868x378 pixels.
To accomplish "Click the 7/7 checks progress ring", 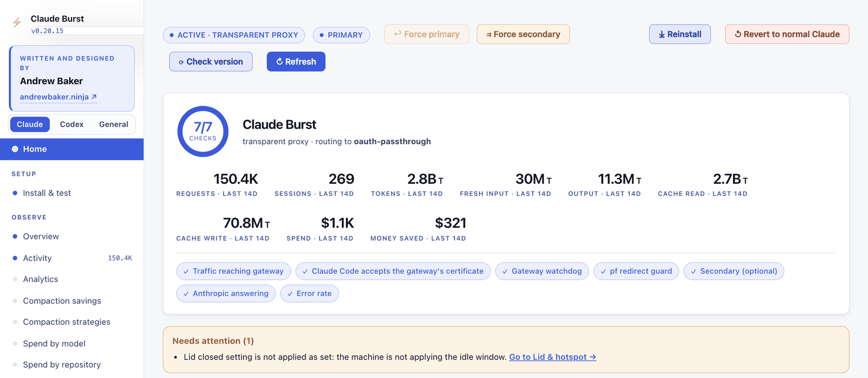I will (x=203, y=131).
